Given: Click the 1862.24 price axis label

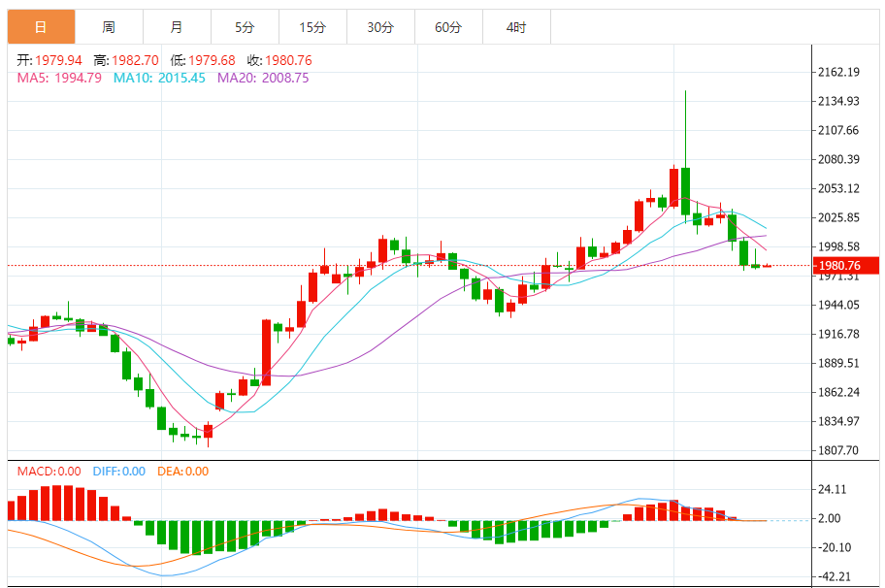Looking at the screenshot, I should [838, 392].
